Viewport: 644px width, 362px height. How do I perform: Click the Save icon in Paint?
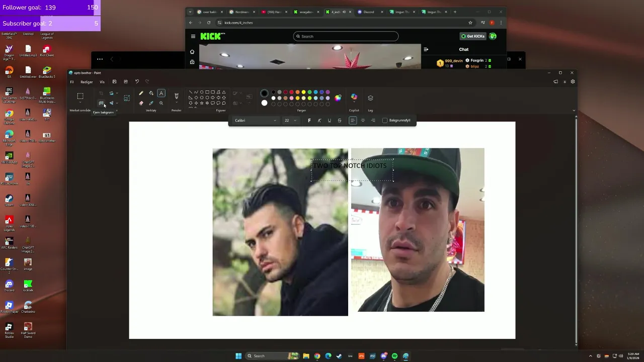point(114,81)
